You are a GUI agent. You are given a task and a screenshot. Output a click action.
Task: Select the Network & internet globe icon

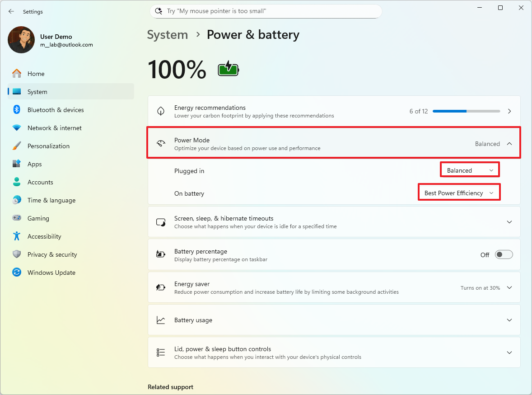tap(16, 128)
